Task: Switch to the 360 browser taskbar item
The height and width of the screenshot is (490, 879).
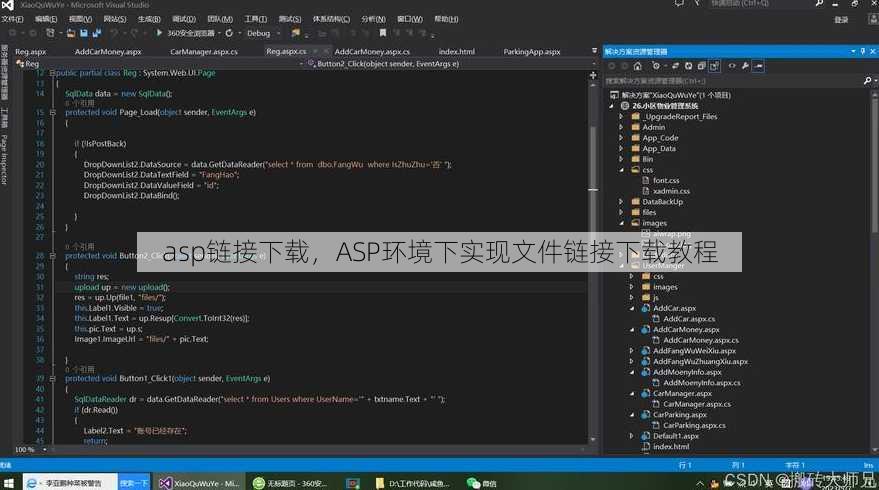Action: (290, 483)
